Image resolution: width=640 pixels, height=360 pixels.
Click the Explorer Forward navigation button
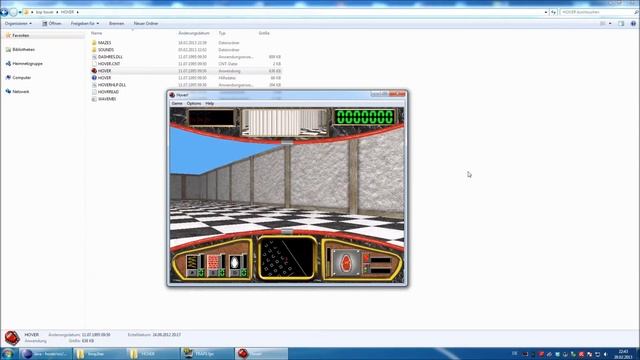tap(13, 12)
